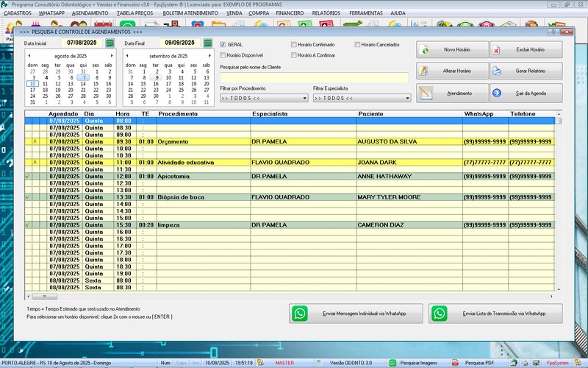Viewport: 588px width, 368px height.
Task: Open Atendimento from the agenda panel
Action: [x=452, y=93]
